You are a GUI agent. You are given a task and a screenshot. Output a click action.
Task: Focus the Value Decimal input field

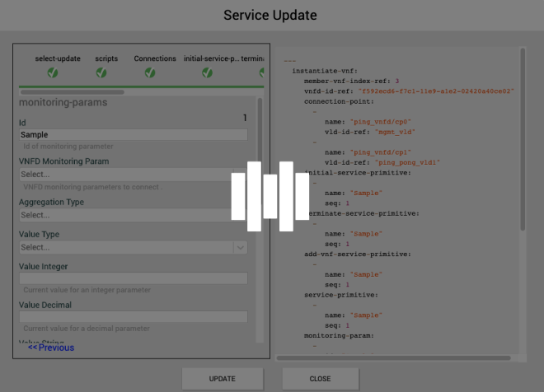tap(133, 317)
